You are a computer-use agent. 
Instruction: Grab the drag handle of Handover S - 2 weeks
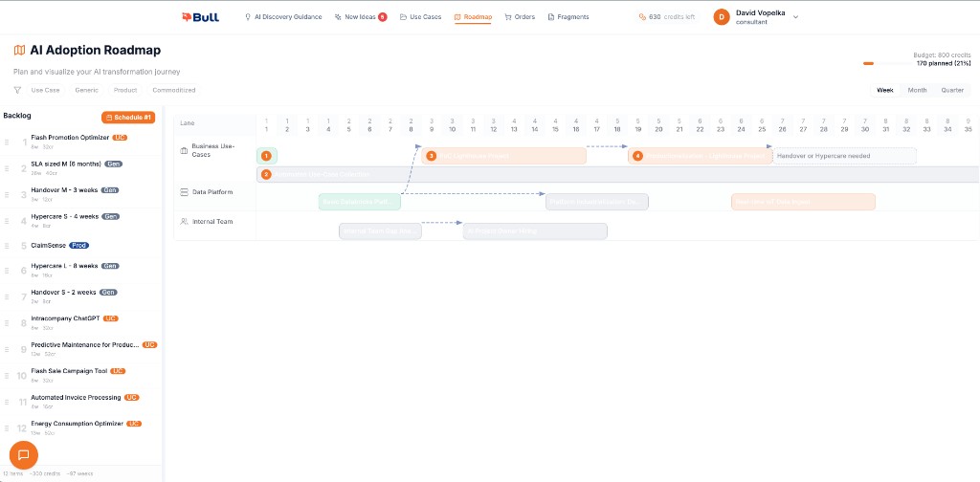tap(7, 296)
